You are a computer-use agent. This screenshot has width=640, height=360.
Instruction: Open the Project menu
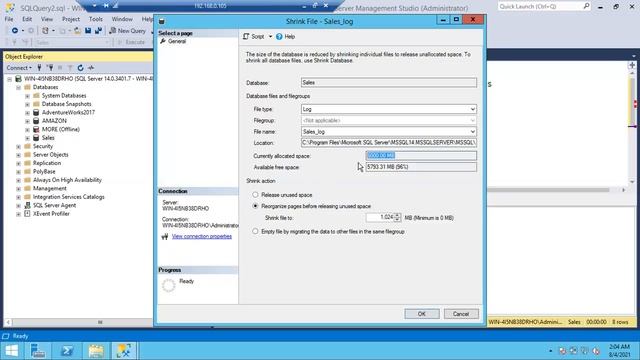tap(71, 19)
